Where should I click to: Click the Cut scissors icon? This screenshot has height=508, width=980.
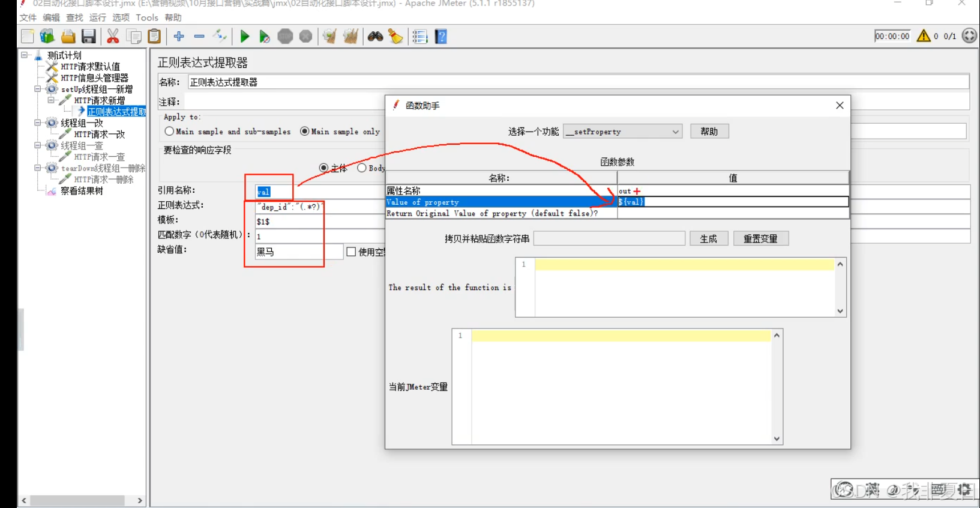click(113, 36)
